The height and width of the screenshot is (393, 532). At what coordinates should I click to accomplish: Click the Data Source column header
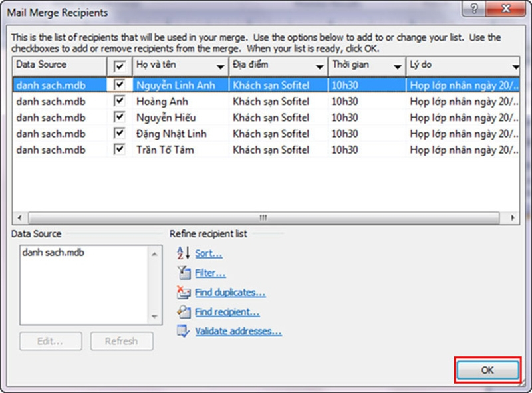(x=59, y=66)
